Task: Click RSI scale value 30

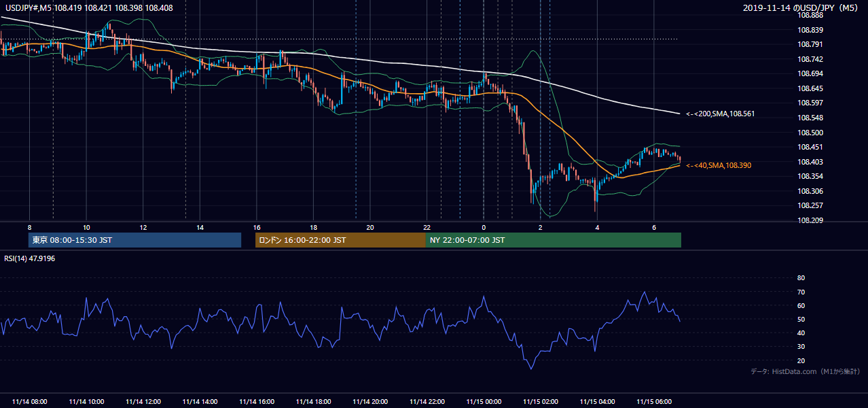Action: 801,346
